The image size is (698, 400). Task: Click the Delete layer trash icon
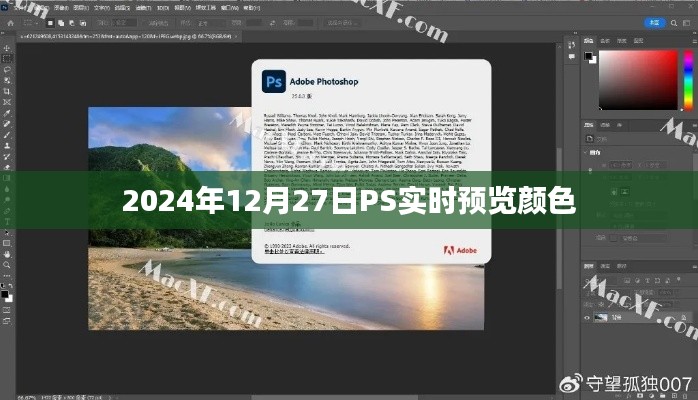point(684,395)
